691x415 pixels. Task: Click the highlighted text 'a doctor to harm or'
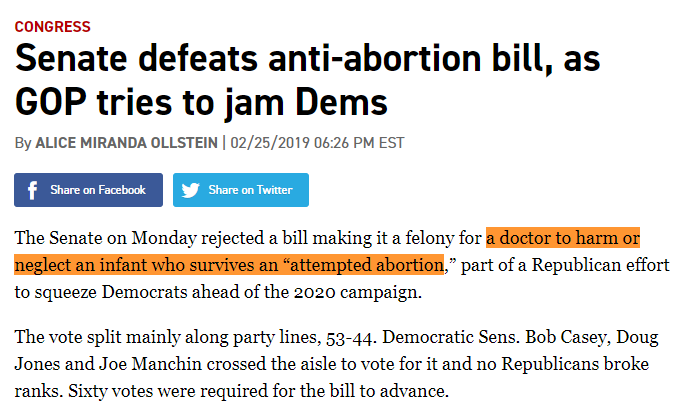pyautogui.click(x=563, y=238)
